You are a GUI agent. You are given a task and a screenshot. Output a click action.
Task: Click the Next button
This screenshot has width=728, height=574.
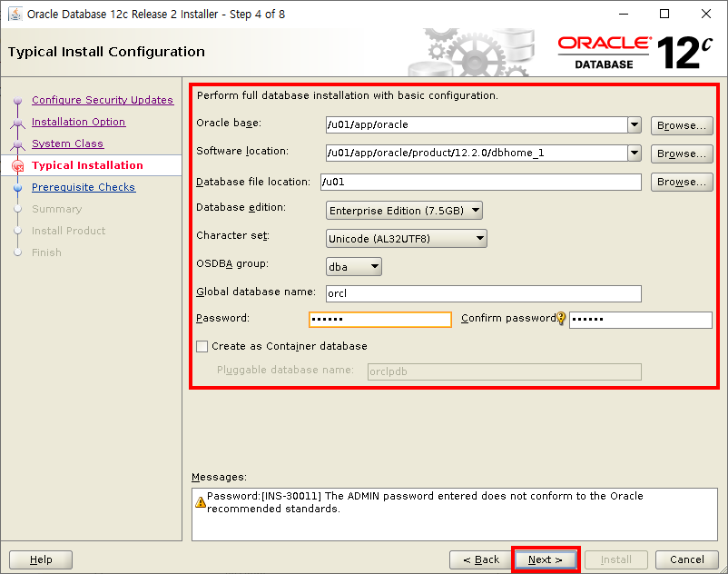point(546,559)
